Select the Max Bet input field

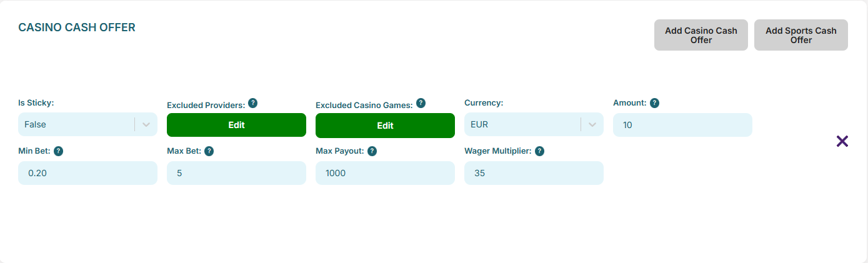pyautogui.click(x=236, y=173)
